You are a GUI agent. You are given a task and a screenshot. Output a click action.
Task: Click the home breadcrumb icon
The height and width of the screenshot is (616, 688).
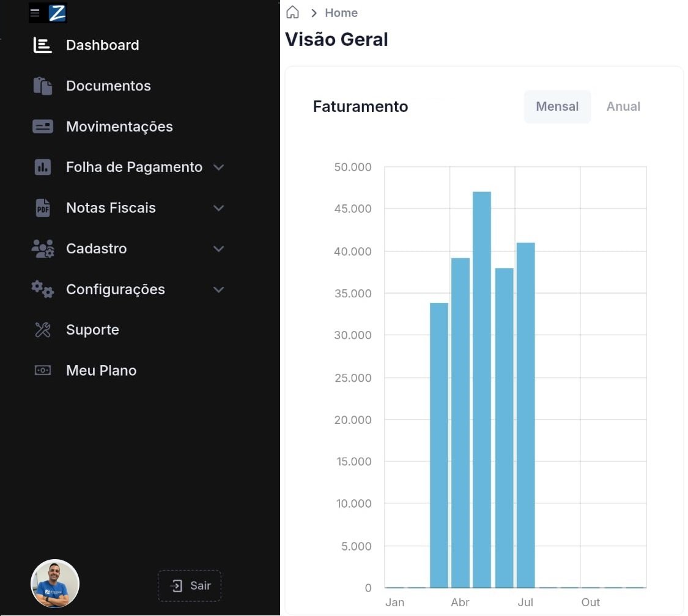click(293, 13)
